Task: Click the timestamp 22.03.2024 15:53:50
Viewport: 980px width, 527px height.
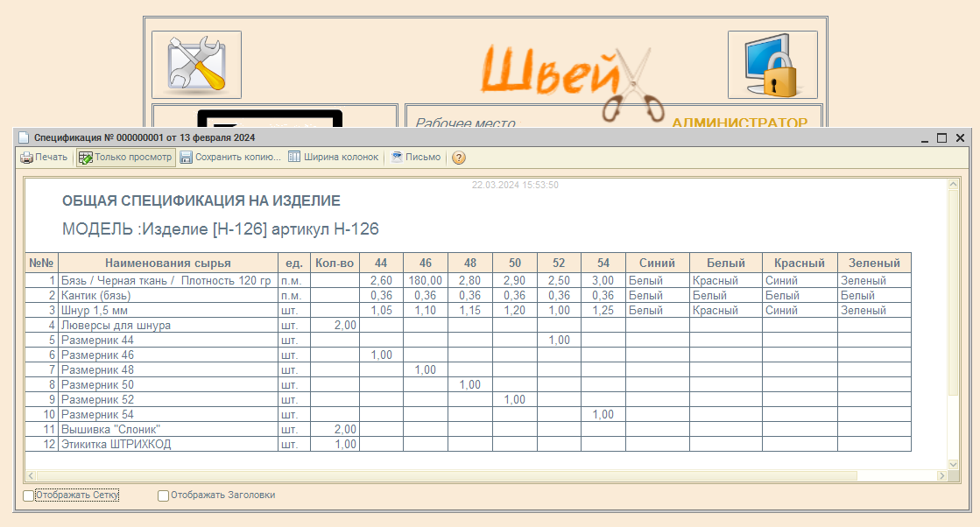Action: 515,185
